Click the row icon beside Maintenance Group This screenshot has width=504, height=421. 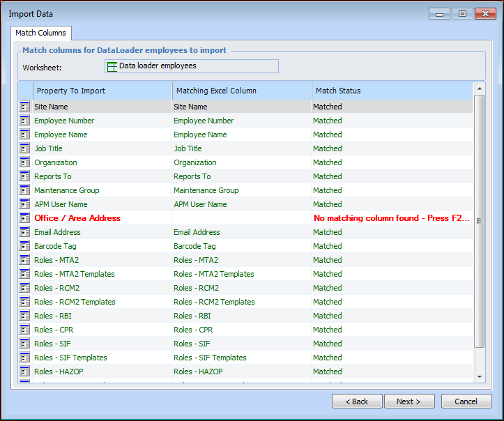25,190
